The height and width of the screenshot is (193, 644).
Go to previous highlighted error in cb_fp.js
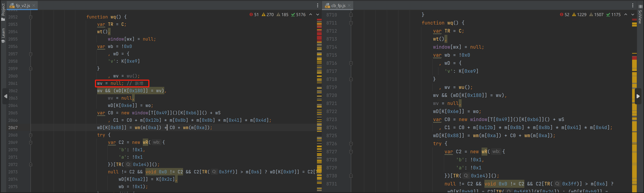pos(626,14)
